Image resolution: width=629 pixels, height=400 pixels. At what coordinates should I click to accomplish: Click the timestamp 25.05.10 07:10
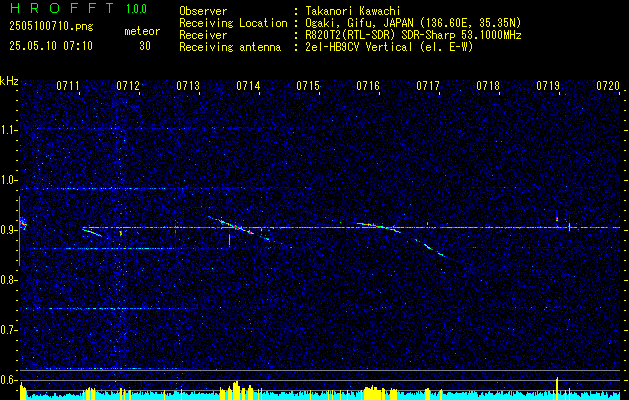pos(51,46)
